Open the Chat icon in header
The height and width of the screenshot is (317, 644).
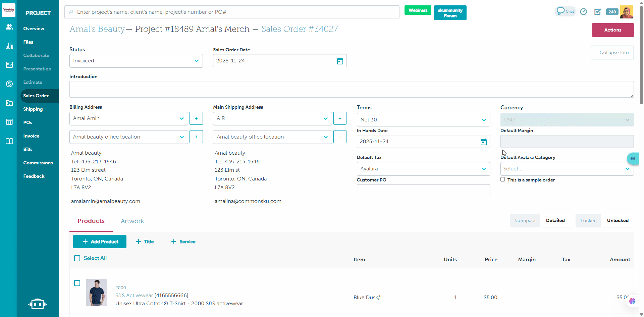(565, 11)
